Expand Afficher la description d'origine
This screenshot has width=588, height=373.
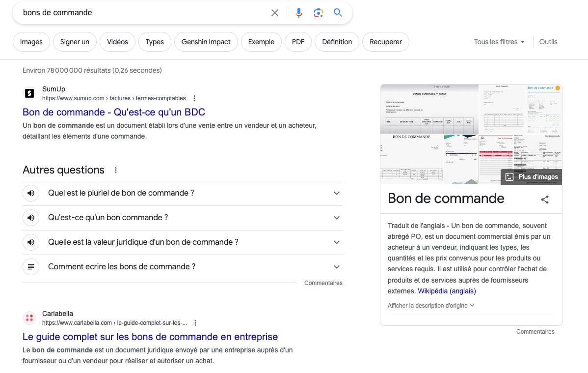pos(431,306)
